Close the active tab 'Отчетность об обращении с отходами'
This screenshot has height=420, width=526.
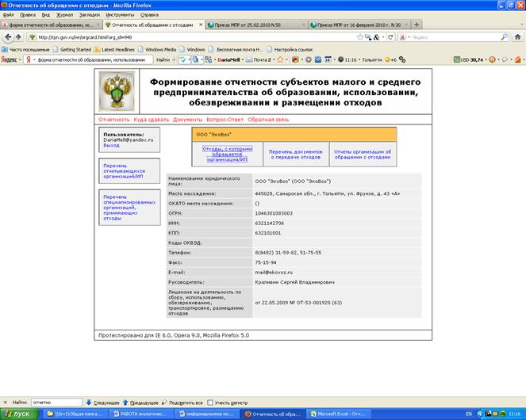tap(201, 25)
